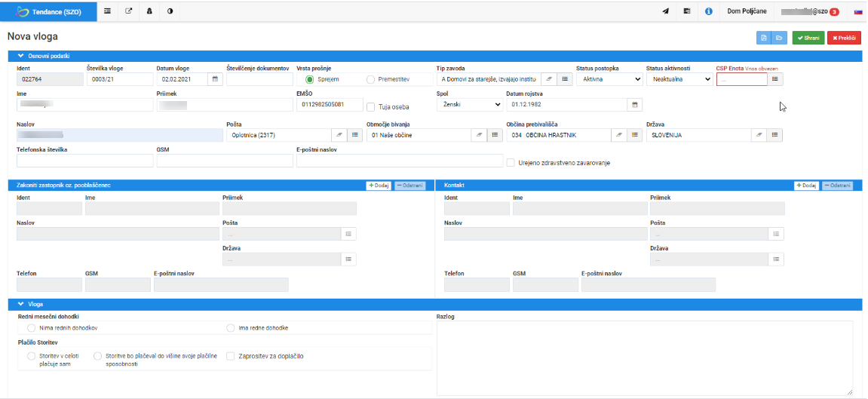868x399 pixels.
Task: Click the blue info icon
Action: [709, 11]
